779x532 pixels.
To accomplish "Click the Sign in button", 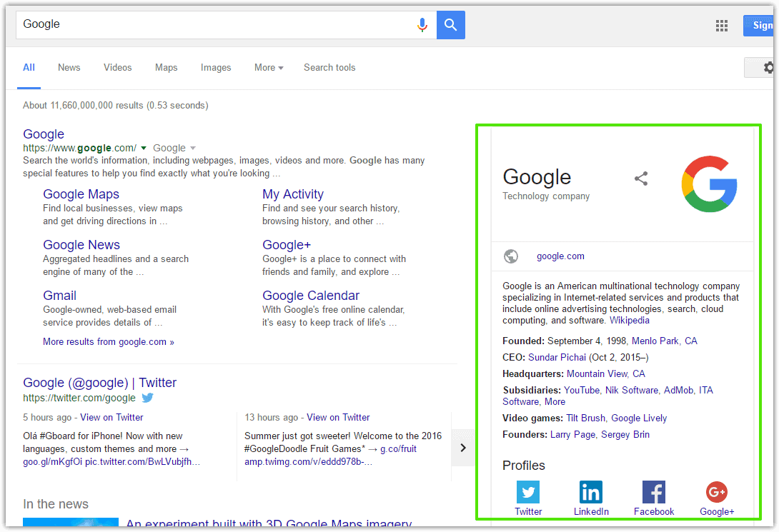I will [766, 25].
